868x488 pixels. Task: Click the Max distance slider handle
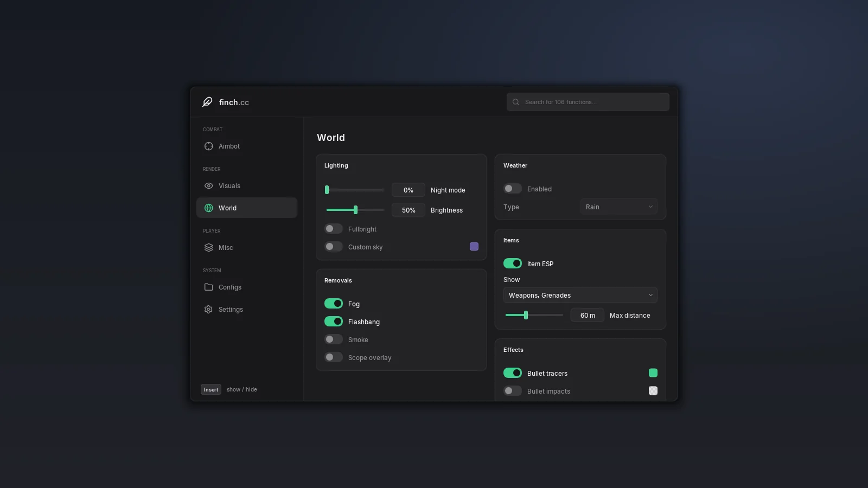[x=526, y=315]
